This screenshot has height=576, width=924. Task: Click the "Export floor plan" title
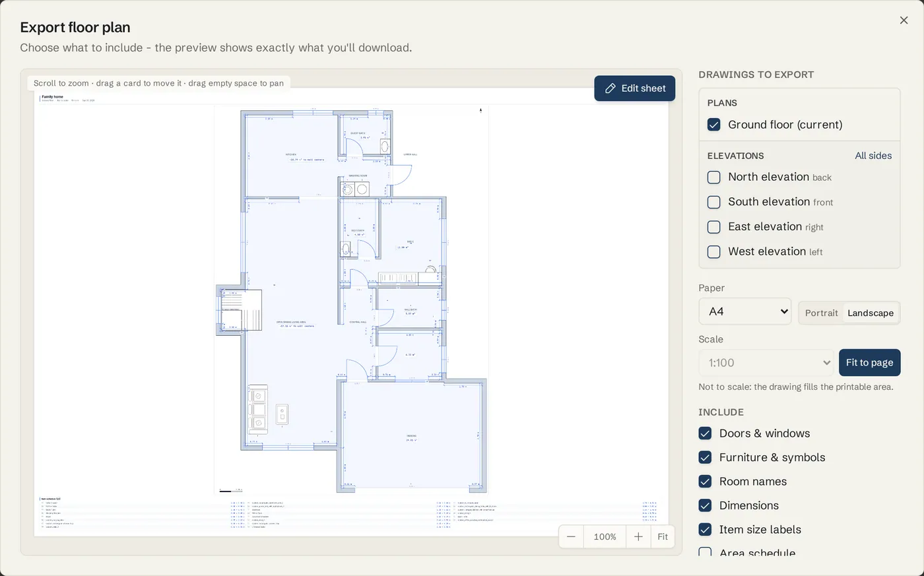coord(75,27)
